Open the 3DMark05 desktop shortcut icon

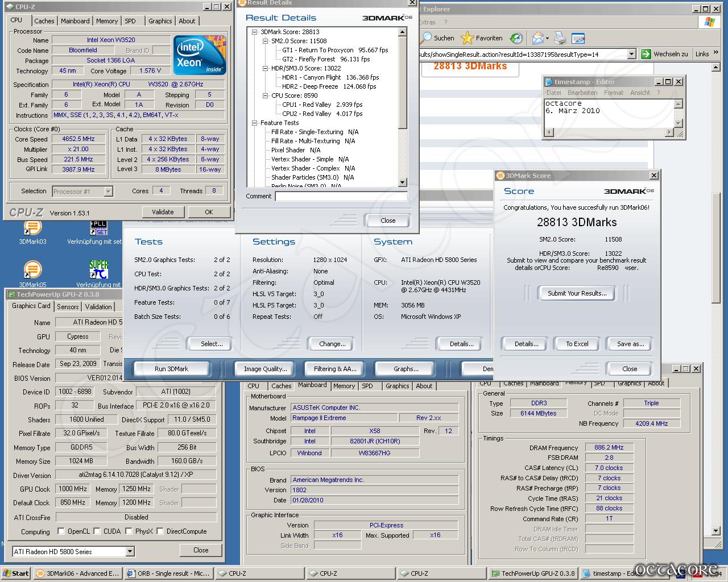click(32, 269)
